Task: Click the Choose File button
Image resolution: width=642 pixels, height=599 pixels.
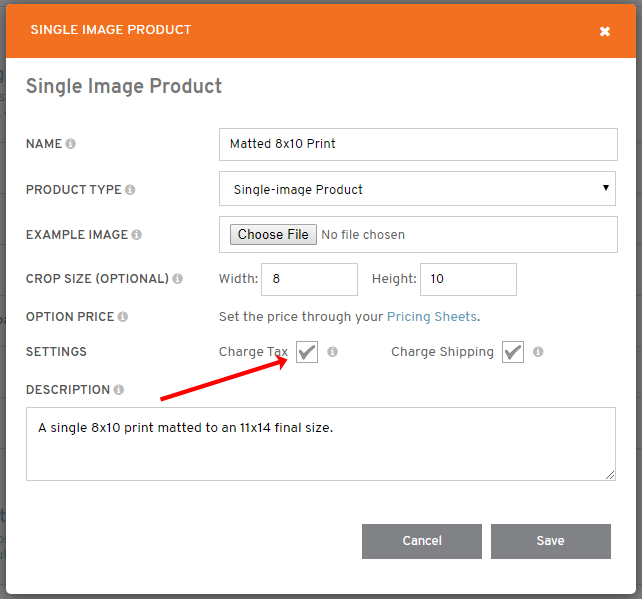Action: [273, 235]
